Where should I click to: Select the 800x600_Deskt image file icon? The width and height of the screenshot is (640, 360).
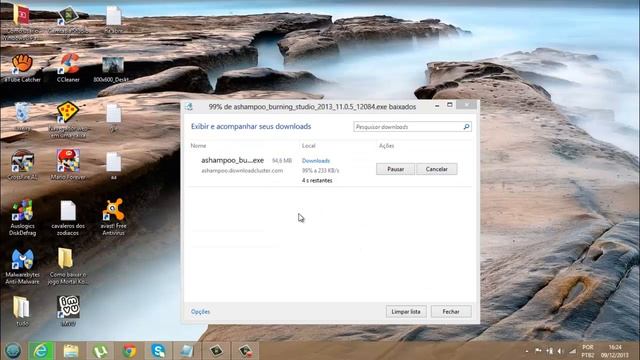tap(113, 69)
